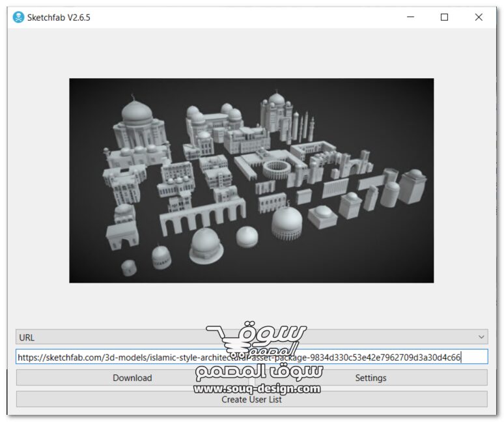504x422 pixels.
Task: Close the Sketchfab V2.6.5 window
Action: pos(479,17)
